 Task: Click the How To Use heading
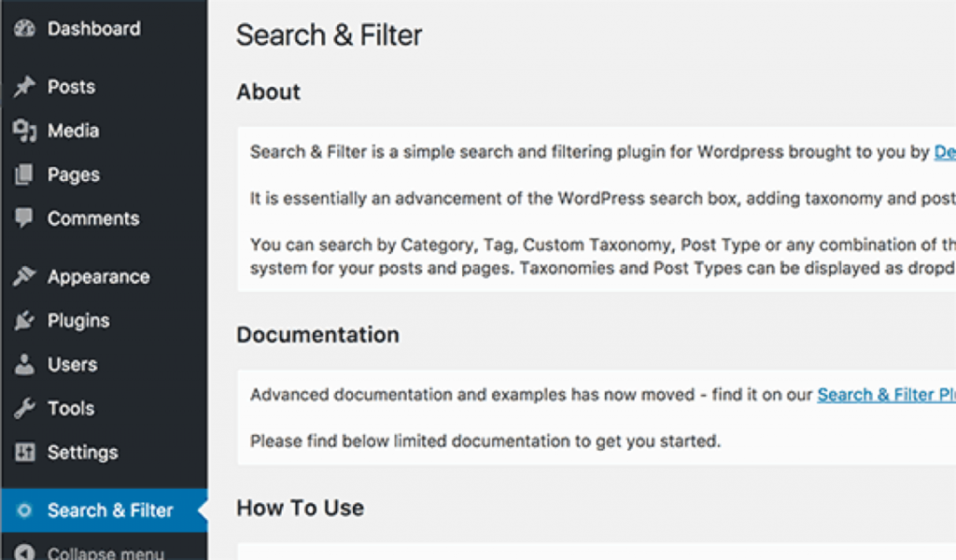300,508
